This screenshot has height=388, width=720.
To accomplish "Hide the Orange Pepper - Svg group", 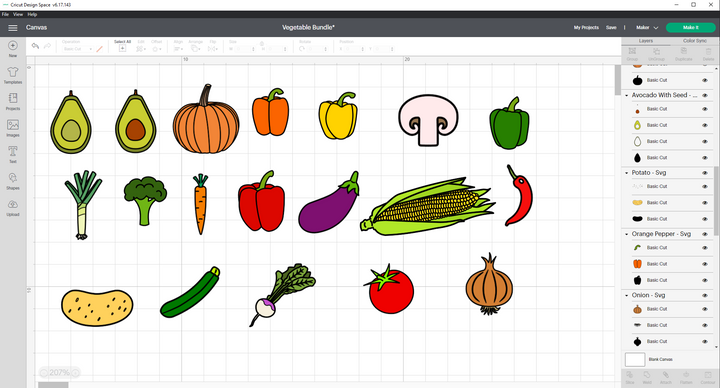I will [x=705, y=234].
